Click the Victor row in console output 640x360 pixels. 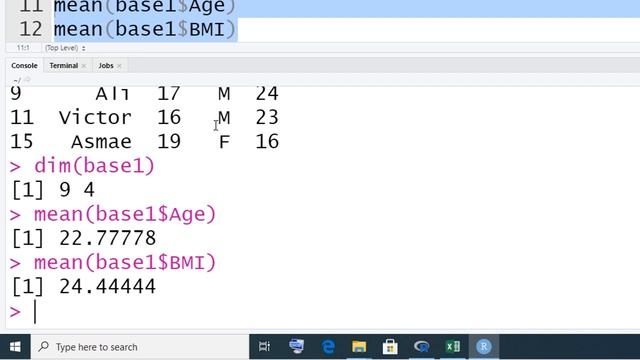coord(144,118)
